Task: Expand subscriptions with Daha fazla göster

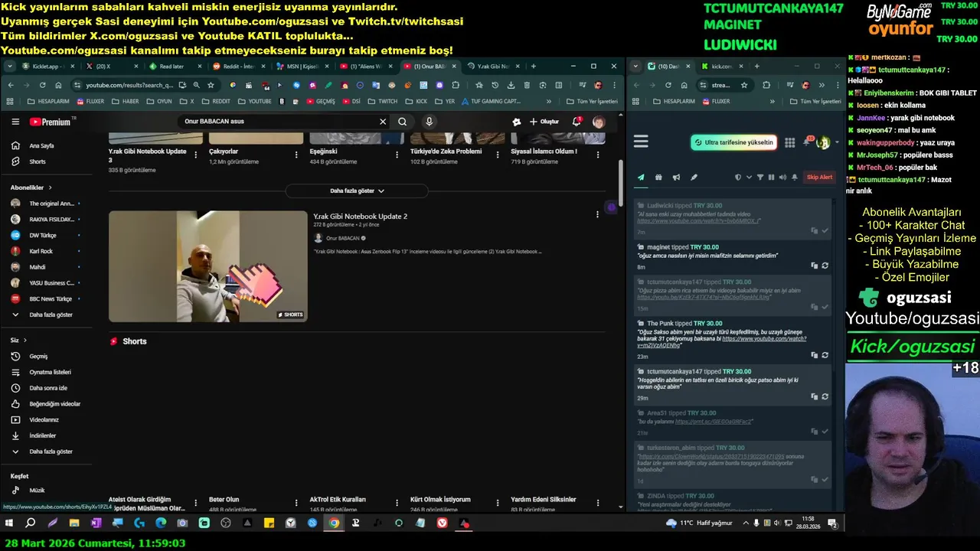Action: coord(46,315)
